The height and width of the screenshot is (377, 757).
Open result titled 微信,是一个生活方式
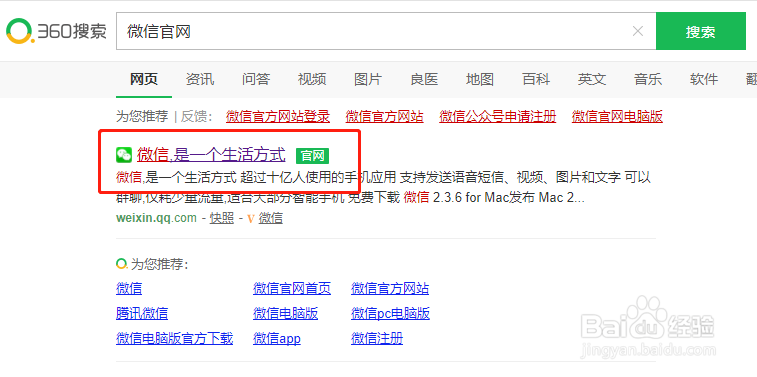coord(211,155)
